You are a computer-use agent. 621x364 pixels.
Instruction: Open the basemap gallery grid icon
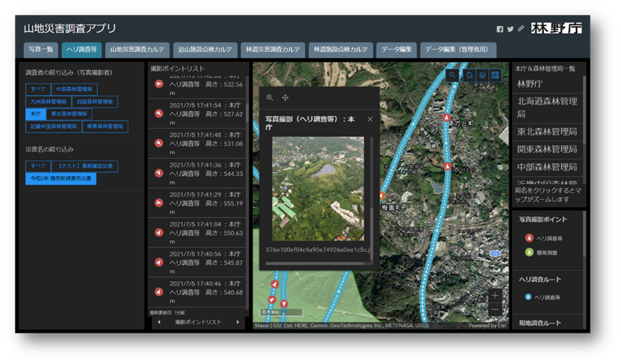tap(496, 75)
